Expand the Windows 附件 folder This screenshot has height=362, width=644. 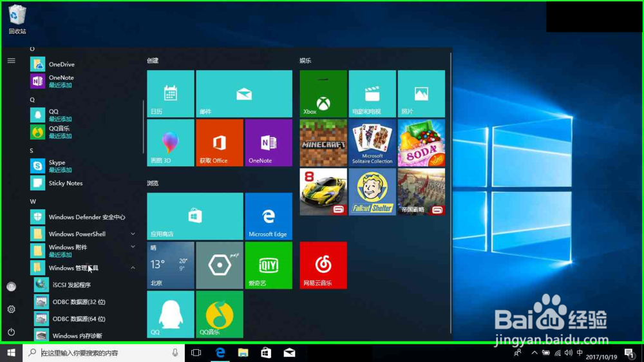84,251
